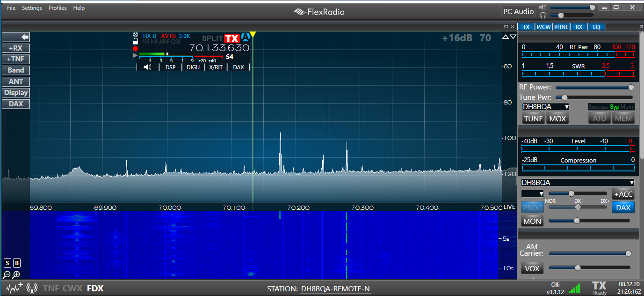Zoom in the panadapter with plus magnifier
The width and height of the screenshot is (644, 296).
16,275
